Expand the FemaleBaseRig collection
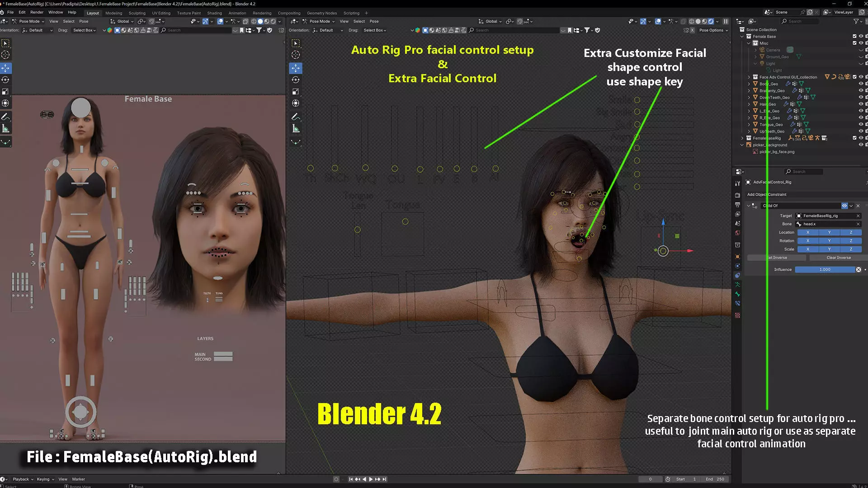 [x=742, y=138]
